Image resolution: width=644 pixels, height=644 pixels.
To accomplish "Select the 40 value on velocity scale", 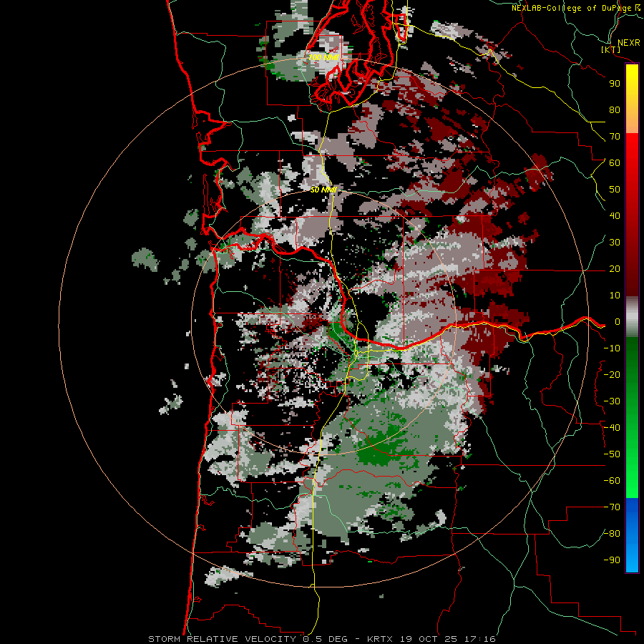I will (x=615, y=216).
